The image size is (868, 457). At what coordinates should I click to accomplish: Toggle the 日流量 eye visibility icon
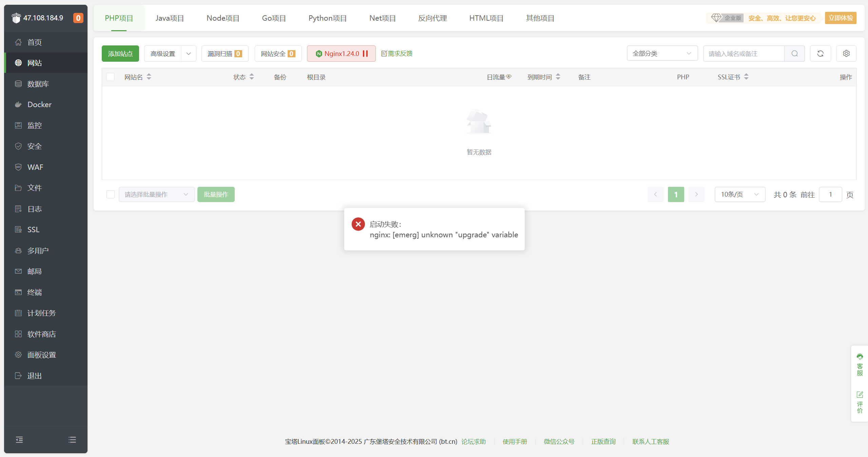tap(509, 77)
